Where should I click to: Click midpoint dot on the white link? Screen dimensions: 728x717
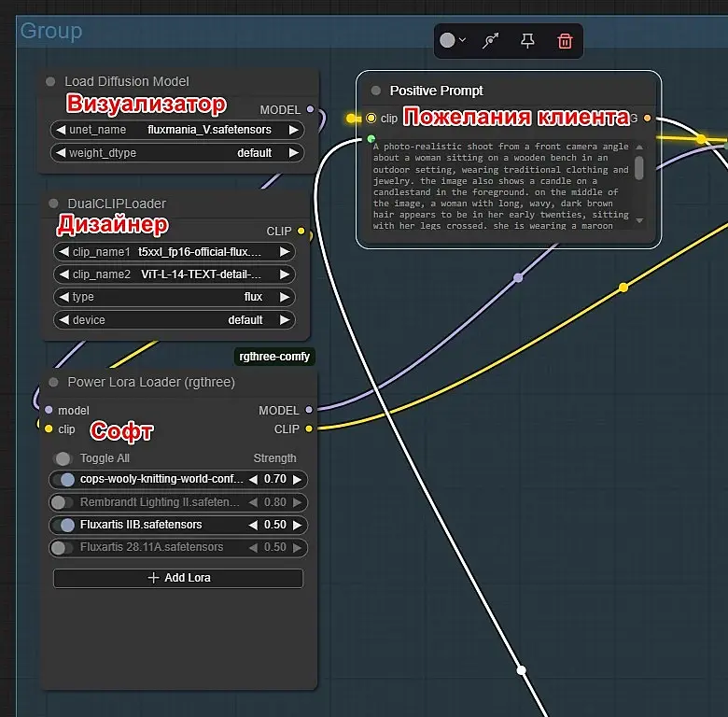522,670
